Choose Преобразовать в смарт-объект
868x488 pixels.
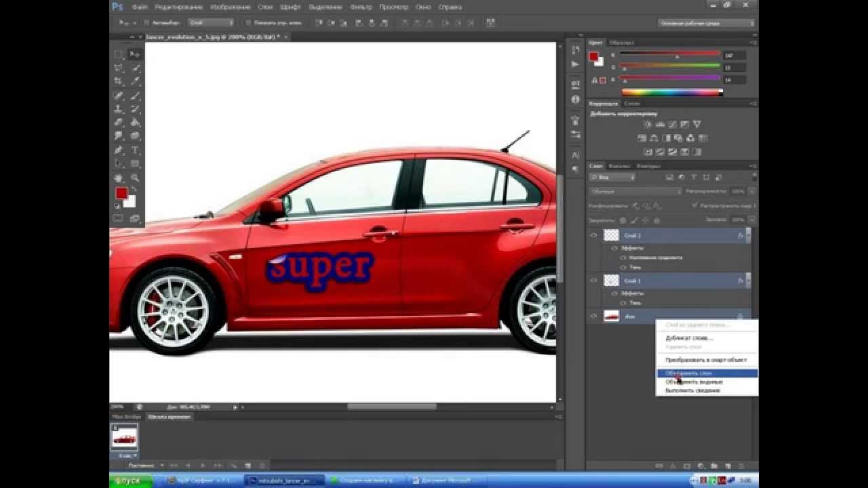(707, 360)
